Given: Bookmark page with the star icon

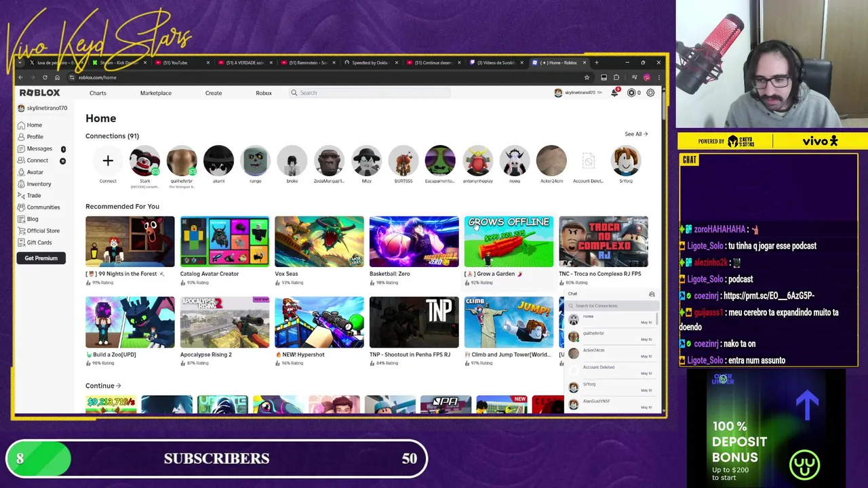Looking at the screenshot, I should (587, 77).
